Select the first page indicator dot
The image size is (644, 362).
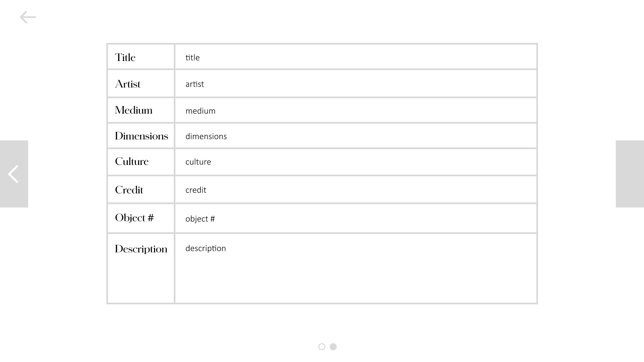click(x=322, y=347)
